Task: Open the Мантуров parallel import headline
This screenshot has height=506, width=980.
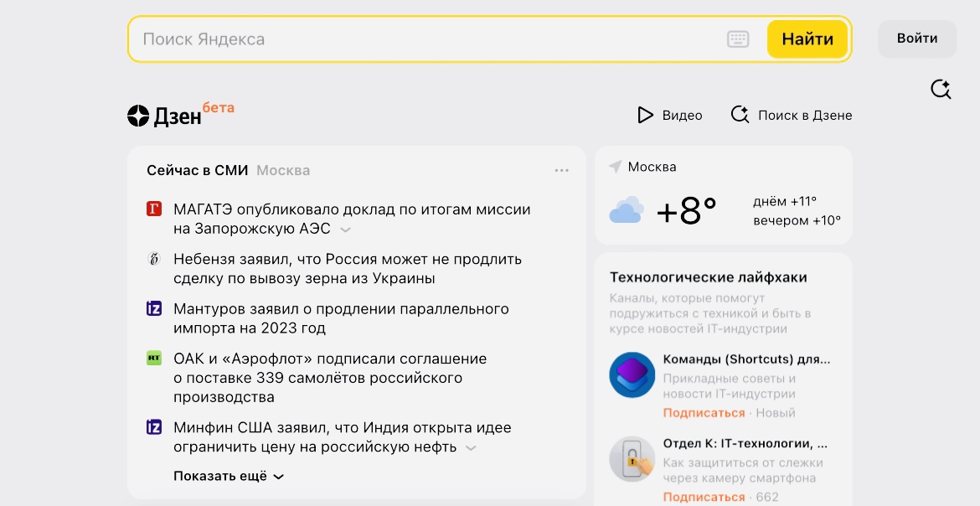Action: pyautogui.click(x=341, y=318)
